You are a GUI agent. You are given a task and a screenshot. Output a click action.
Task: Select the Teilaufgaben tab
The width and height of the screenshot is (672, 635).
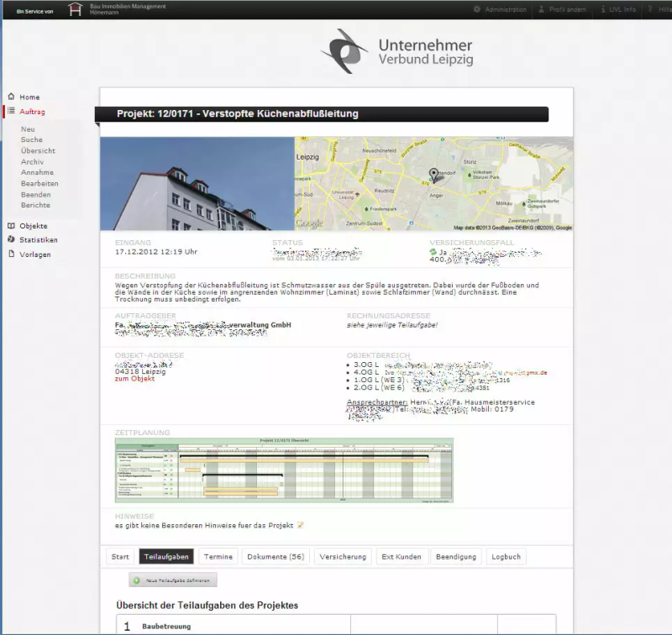coord(166,557)
